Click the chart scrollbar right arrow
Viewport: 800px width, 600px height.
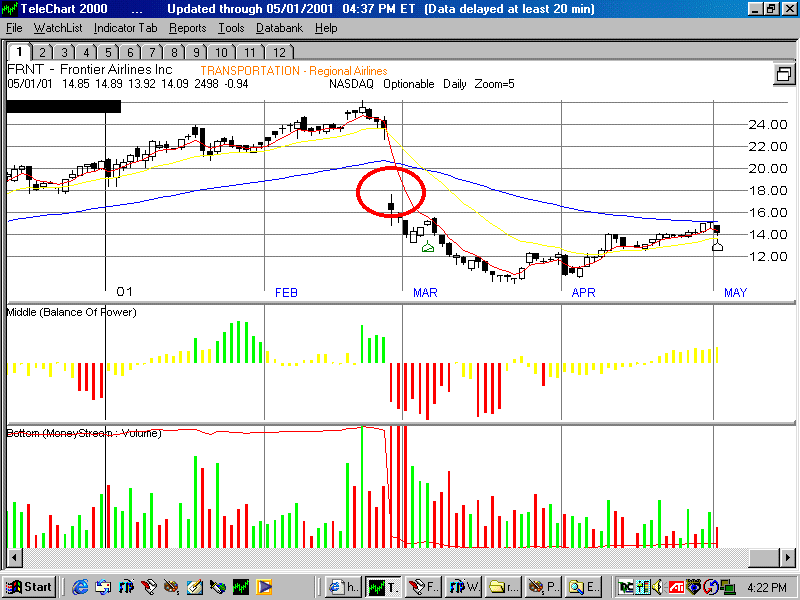pyautogui.click(x=787, y=557)
